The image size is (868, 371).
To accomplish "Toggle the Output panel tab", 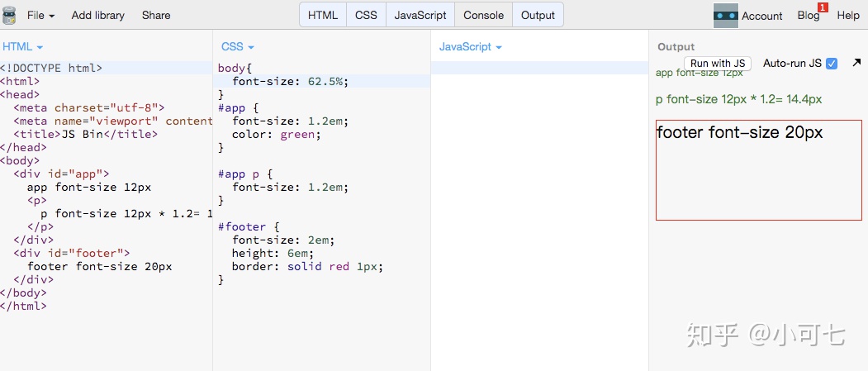I will (538, 15).
